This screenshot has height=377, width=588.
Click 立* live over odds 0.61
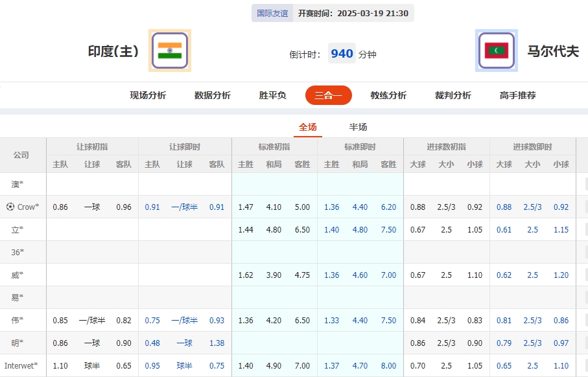504,229
